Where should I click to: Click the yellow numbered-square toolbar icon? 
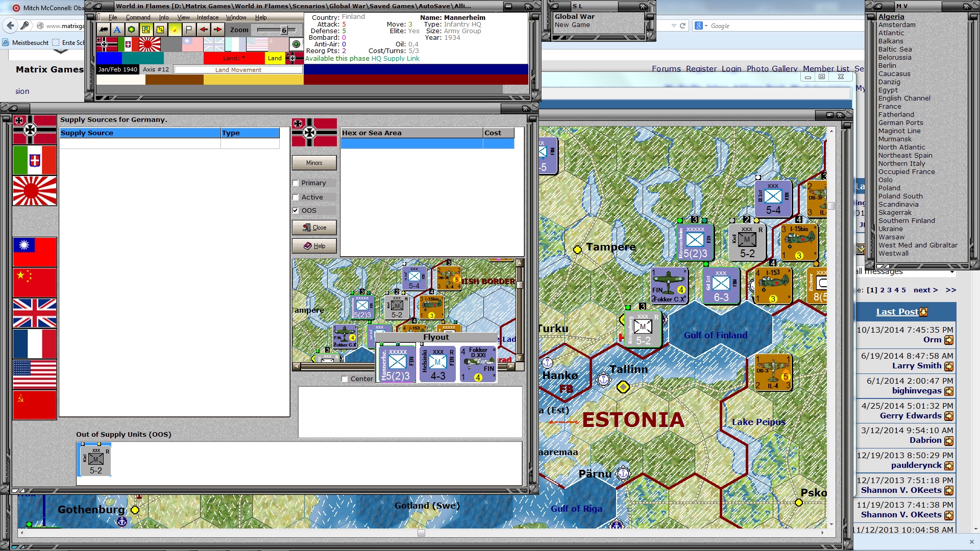coord(160,30)
